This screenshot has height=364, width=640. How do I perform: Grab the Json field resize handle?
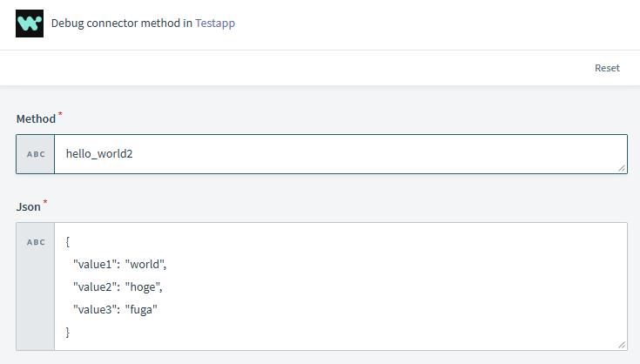[x=622, y=346]
